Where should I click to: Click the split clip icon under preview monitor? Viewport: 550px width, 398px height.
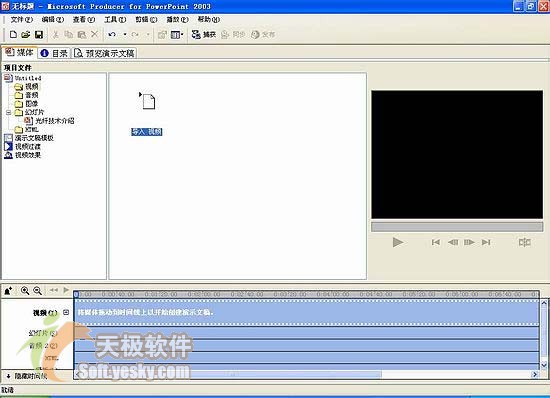tap(524, 242)
